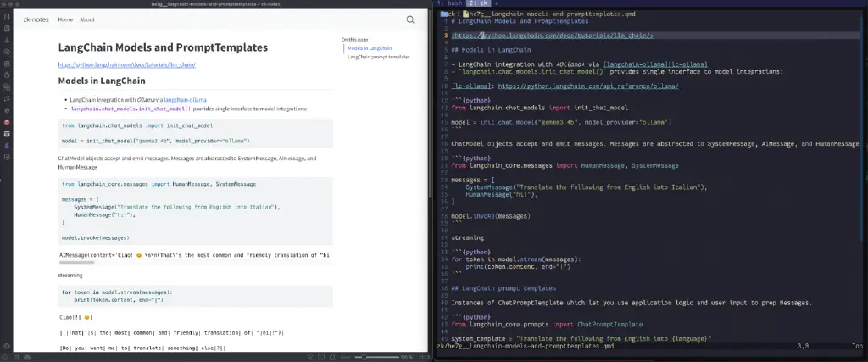
Task: Click the 'streaming' paragraph on the web page
Action: click(x=70, y=275)
